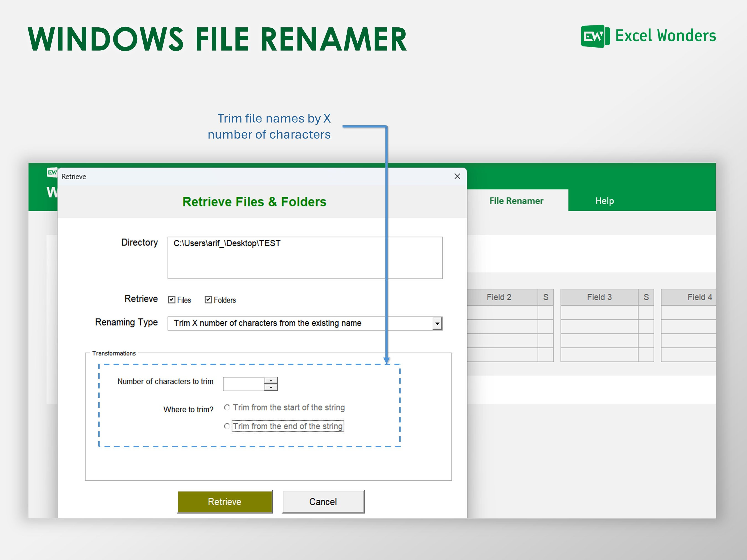Select Trim from the start of the string
Viewport: 747px width, 560px height.
(227, 407)
